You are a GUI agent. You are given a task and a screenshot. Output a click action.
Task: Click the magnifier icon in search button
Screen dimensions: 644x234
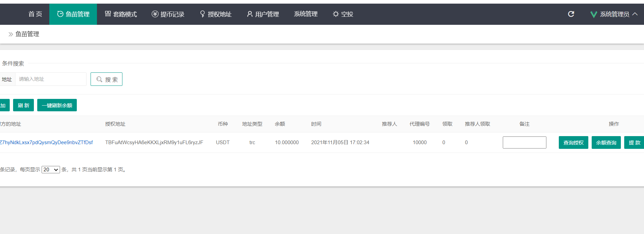pos(99,79)
